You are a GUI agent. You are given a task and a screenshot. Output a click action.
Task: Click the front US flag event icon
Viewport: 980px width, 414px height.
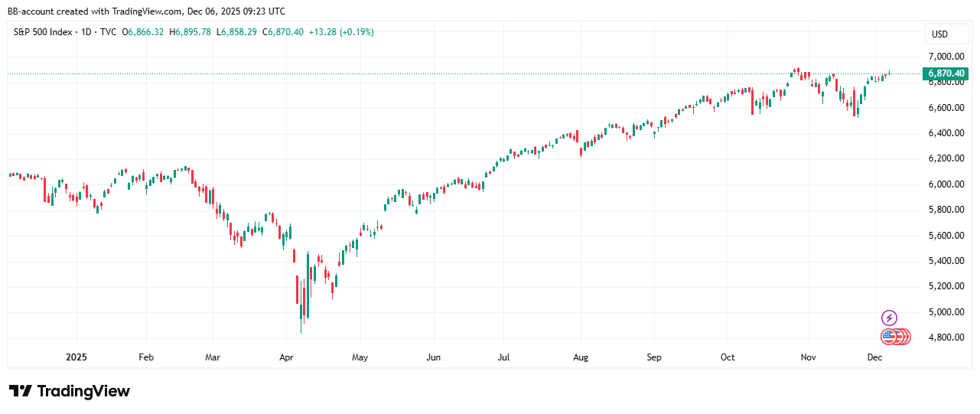[x=888, y=337]
